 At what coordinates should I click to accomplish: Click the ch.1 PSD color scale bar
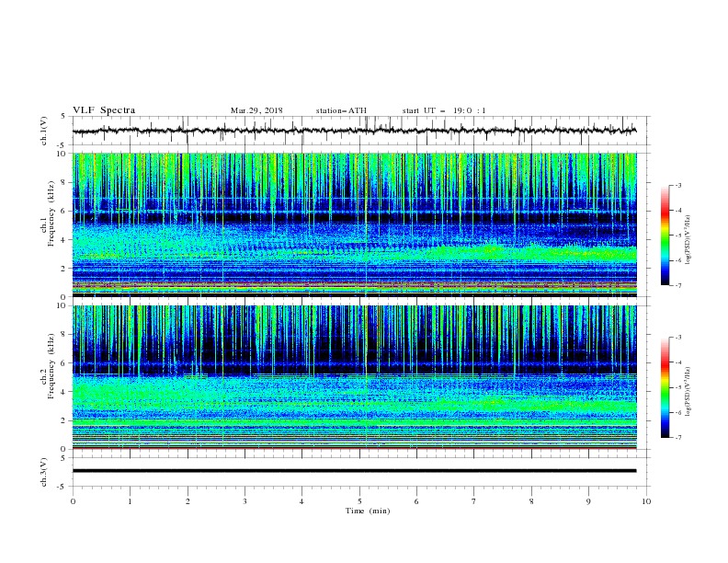pos(665,236)
